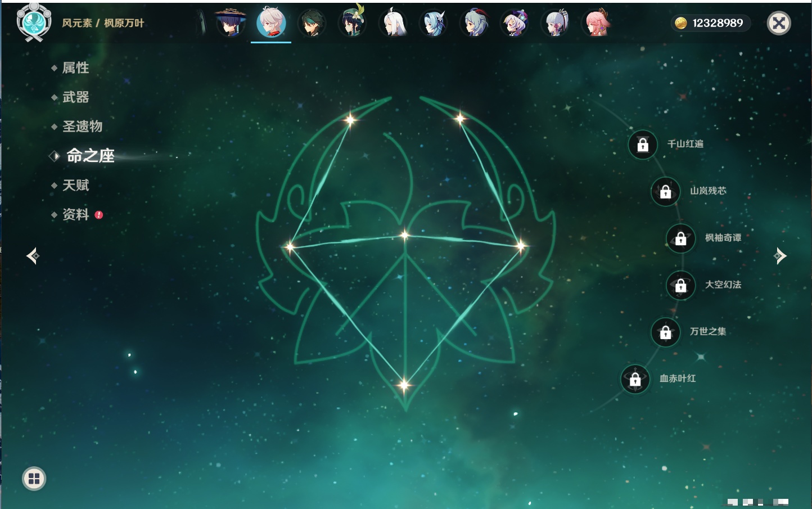Switch to Eula's light blue-haired avatar
This screenshot has width=812, height=509.
click(x=434, y=23)
